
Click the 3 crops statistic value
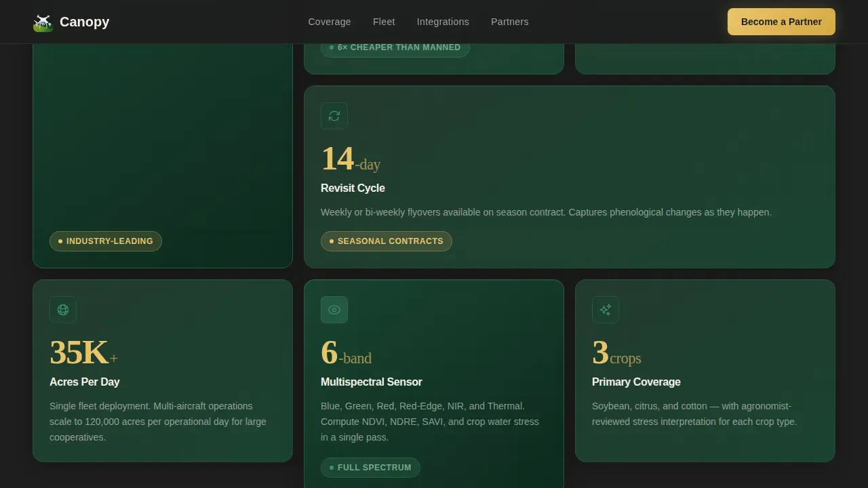616,353
